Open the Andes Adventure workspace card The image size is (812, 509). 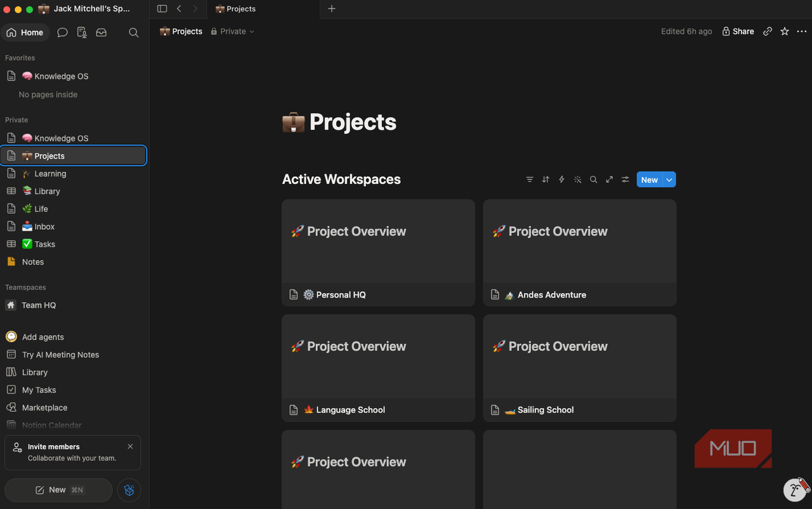point(580,253)
